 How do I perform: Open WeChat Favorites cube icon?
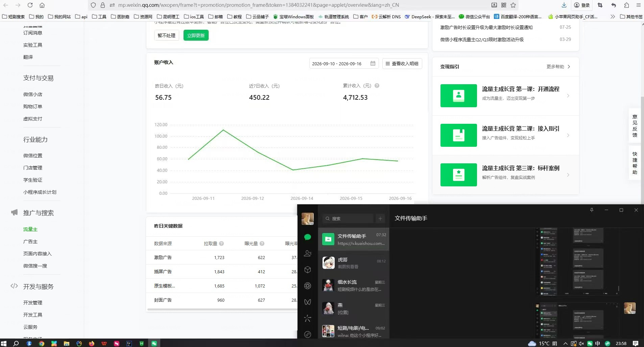308,270
